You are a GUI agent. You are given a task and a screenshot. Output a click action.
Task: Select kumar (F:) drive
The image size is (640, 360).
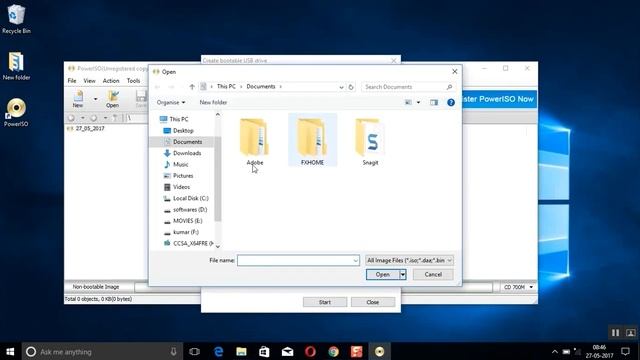click(186, 232)
